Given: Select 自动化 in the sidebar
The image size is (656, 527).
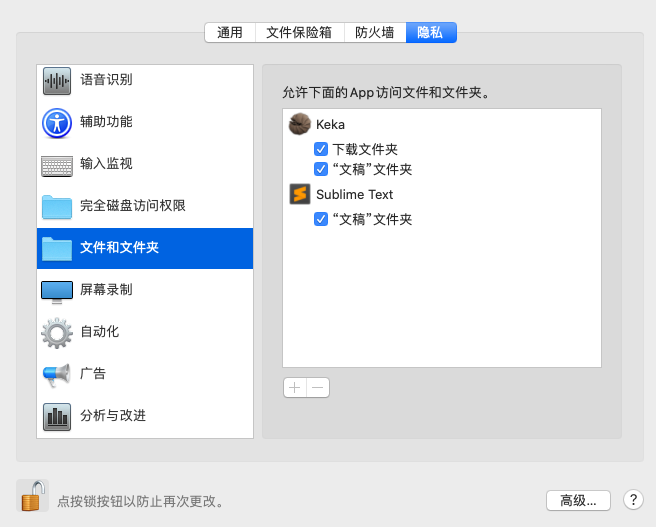Looking at the screenshot, I should (100, 331).
